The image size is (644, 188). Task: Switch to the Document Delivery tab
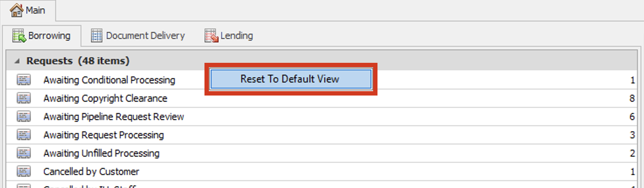(145, 36)
